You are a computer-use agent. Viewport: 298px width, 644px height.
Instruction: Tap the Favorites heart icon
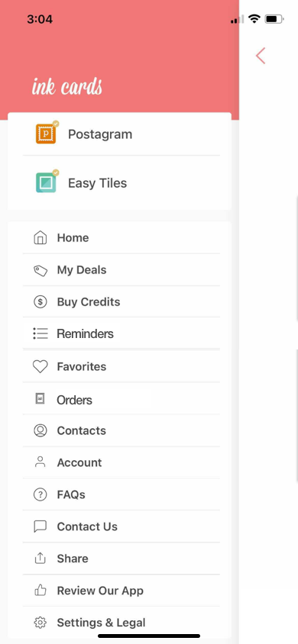[x=40, y=366]
